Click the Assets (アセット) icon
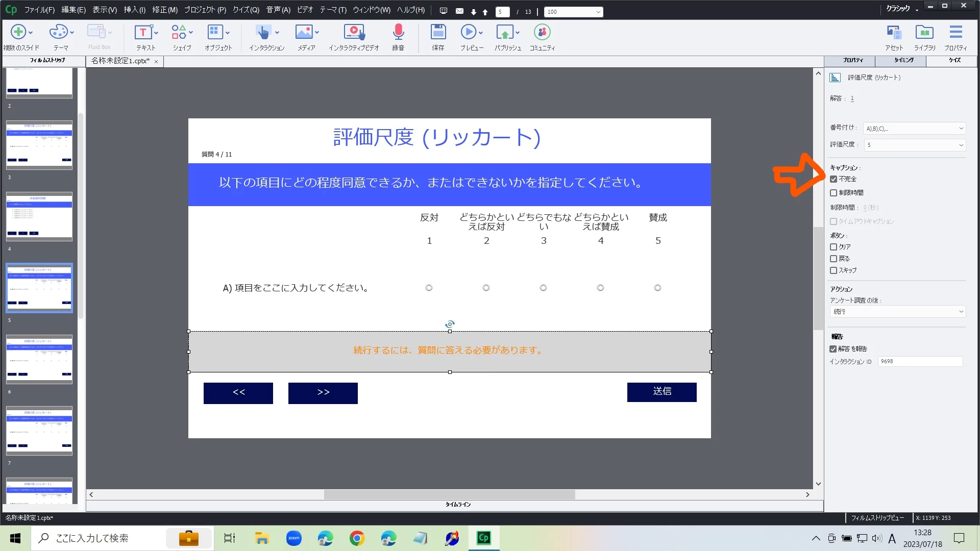Viewport: 980px width, 551px height. (x=894, y=33)
